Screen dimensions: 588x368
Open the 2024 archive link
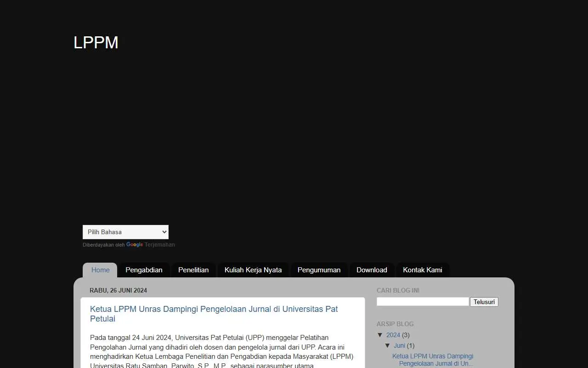click(x=393, y=335)
